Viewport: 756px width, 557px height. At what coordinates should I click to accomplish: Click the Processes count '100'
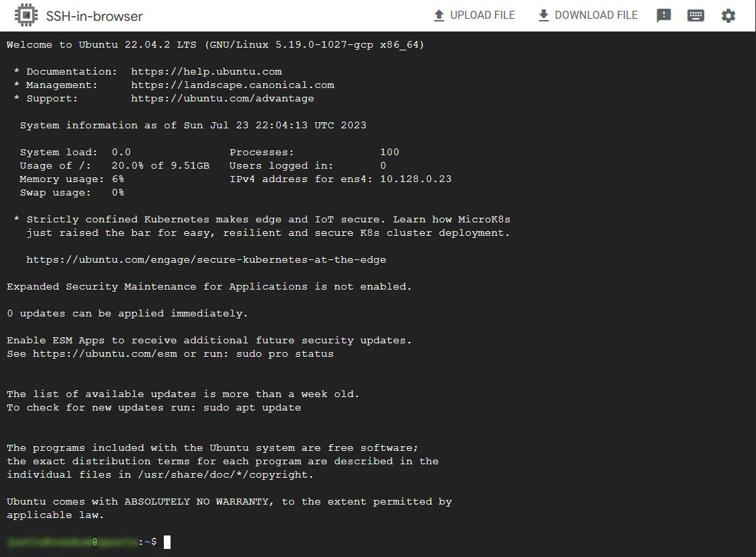[x=389, y=152]
